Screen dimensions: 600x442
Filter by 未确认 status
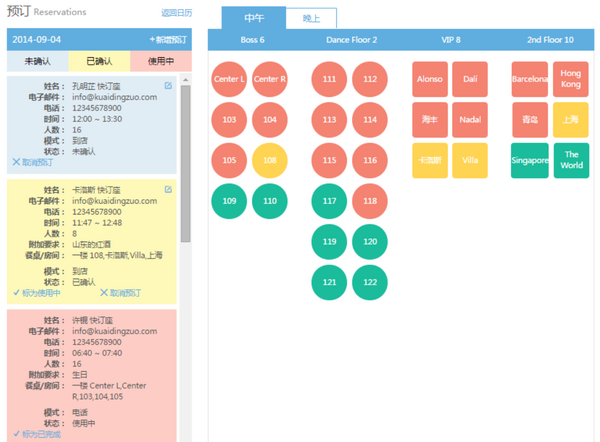coord(37,62)
